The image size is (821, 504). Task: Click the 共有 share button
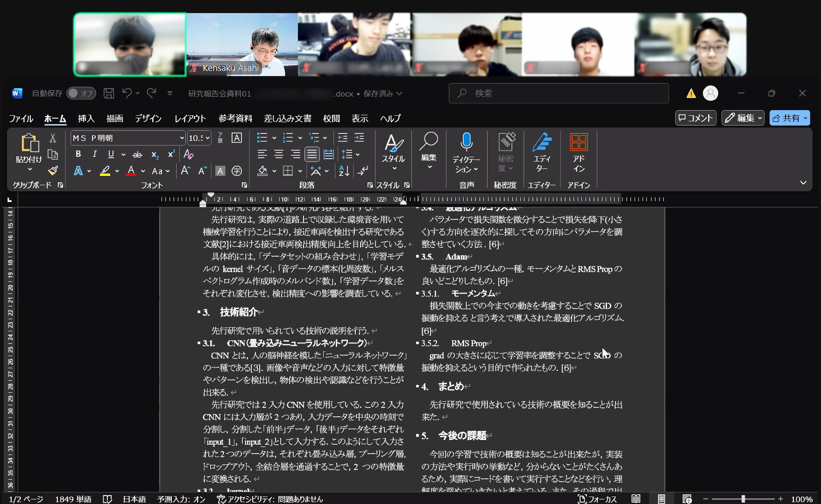790,118
